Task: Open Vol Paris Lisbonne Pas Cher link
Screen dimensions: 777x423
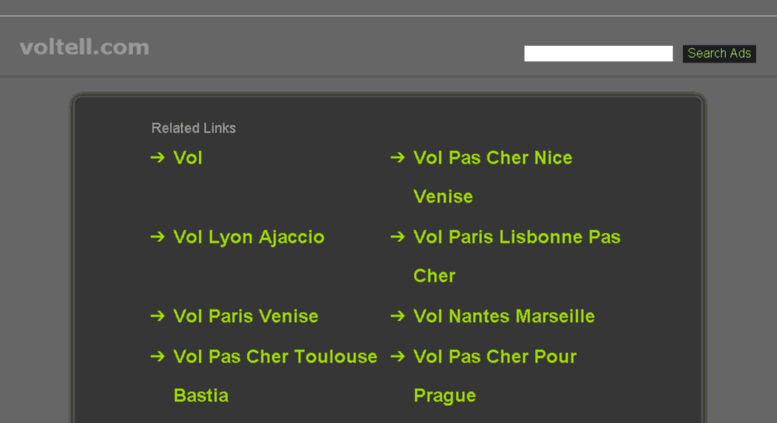Action: [517, 237]
